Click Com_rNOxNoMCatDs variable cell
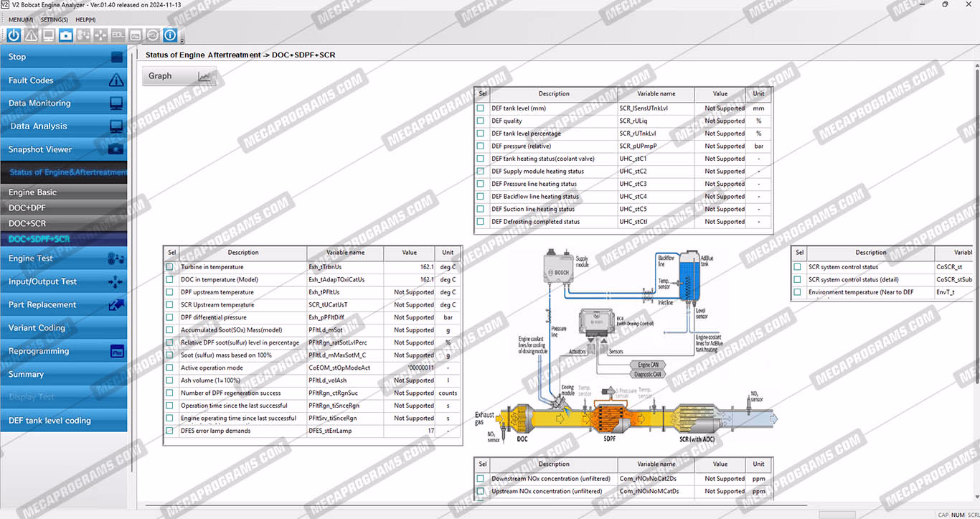The width and height of the screenshot is (980, 519). (656, 492)
